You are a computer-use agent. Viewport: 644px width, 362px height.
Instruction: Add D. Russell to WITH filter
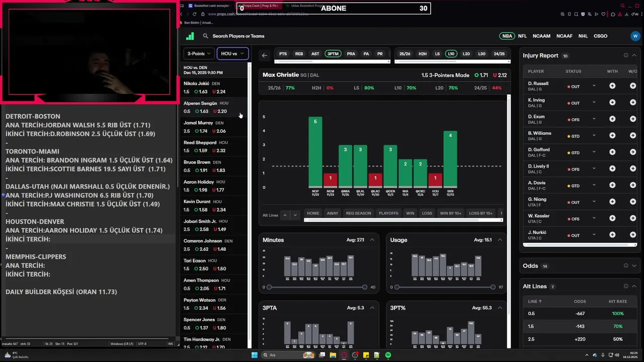pyautogui.click(x=612, y=86)
